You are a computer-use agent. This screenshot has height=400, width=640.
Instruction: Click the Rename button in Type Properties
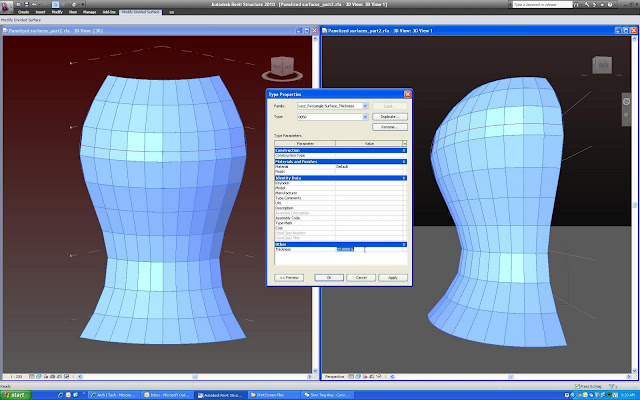[390, 127]
